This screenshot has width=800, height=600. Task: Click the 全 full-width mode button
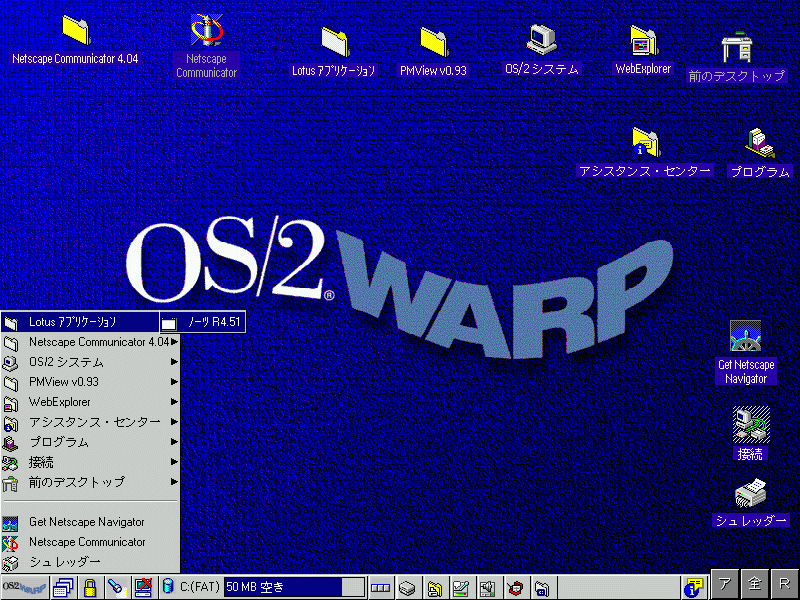[x=754, y=584]
